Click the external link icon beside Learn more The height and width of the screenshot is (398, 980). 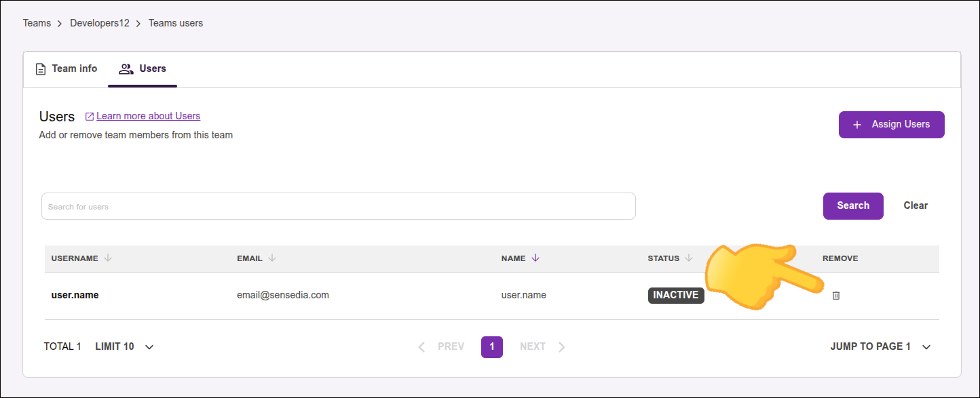click(90, 117)
